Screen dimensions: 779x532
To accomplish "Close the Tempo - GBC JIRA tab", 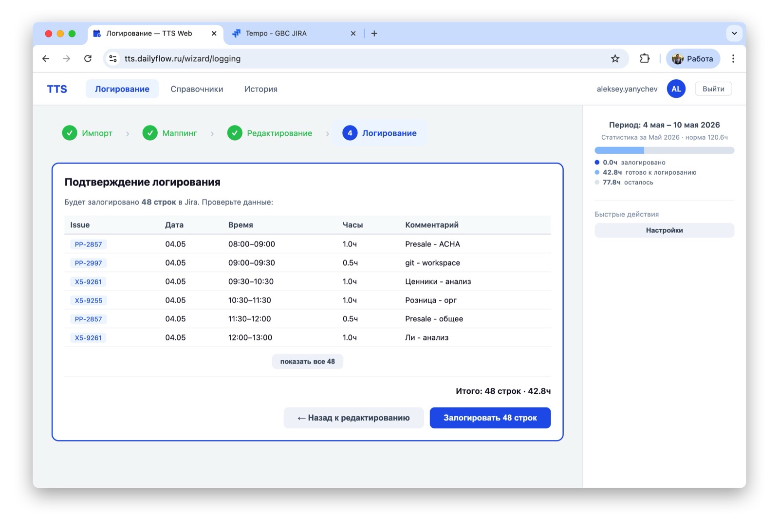I will pos(353,34).
